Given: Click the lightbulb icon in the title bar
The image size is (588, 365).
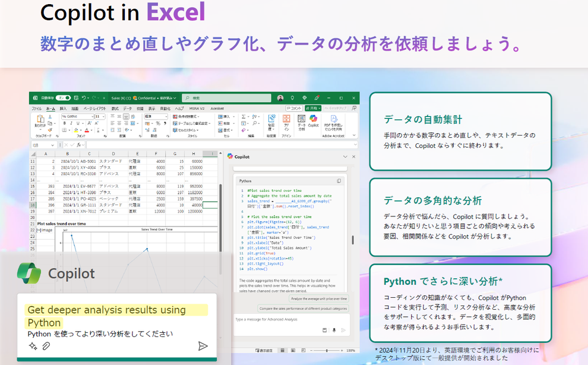Looking at the screenshot, I should (x=292, y=98).
